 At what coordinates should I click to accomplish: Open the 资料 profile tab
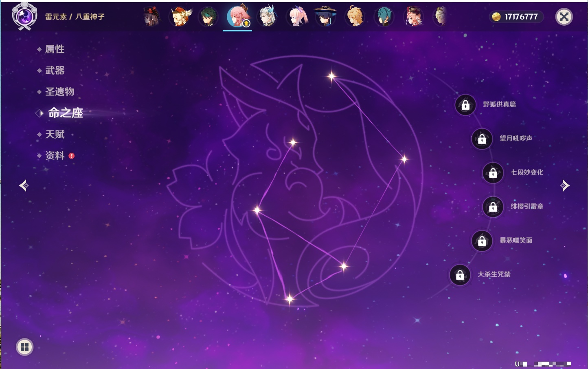pos(55,155)
